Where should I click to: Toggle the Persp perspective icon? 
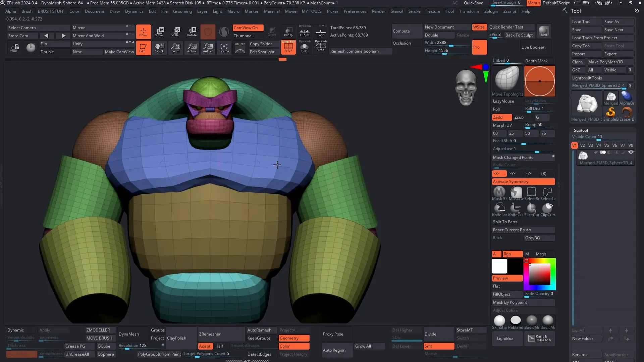pos(320,47)
